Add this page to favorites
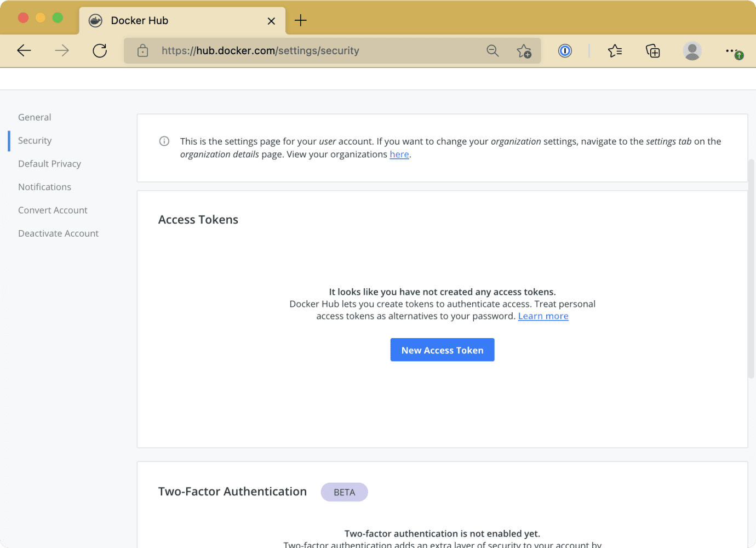Viewport: 756px width, 548px height. coord(524,51)
